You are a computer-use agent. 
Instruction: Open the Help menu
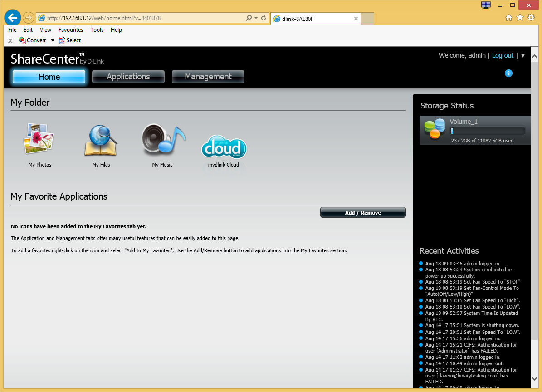(116, 30)
